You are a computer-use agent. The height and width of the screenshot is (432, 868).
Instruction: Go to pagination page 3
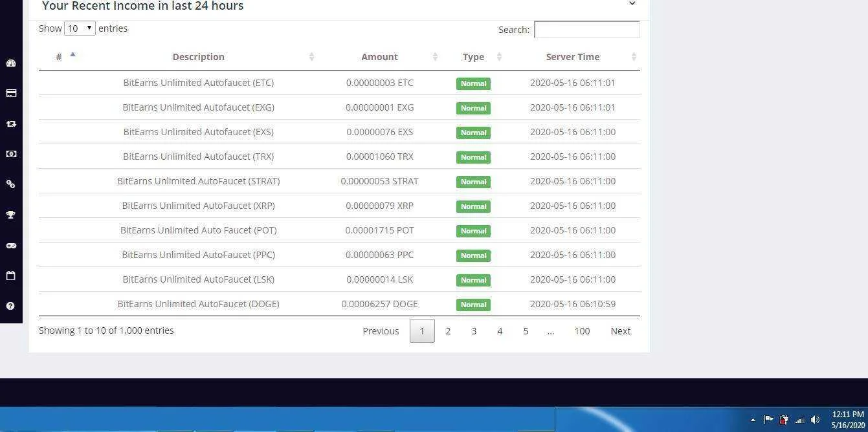click(474, 331)
